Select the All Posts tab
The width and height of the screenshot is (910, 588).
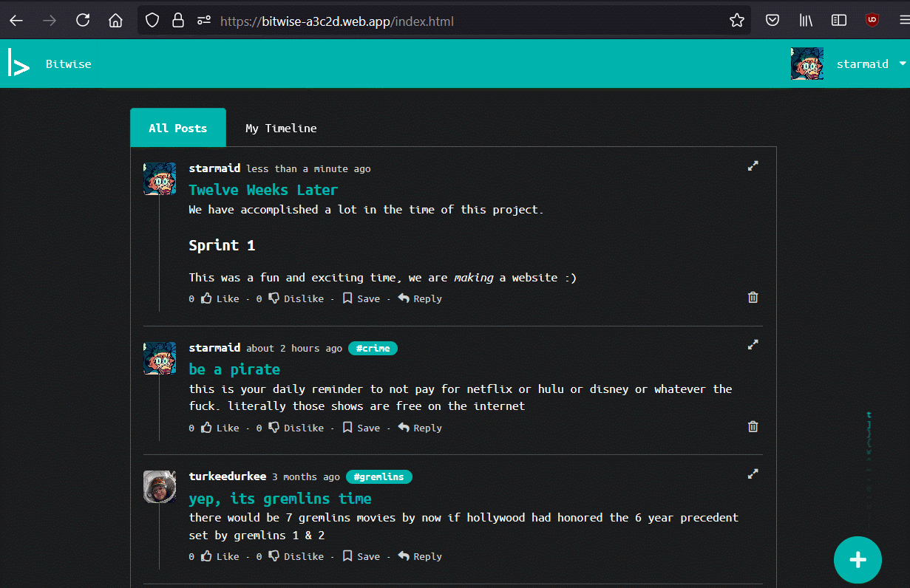coord(177,129)
